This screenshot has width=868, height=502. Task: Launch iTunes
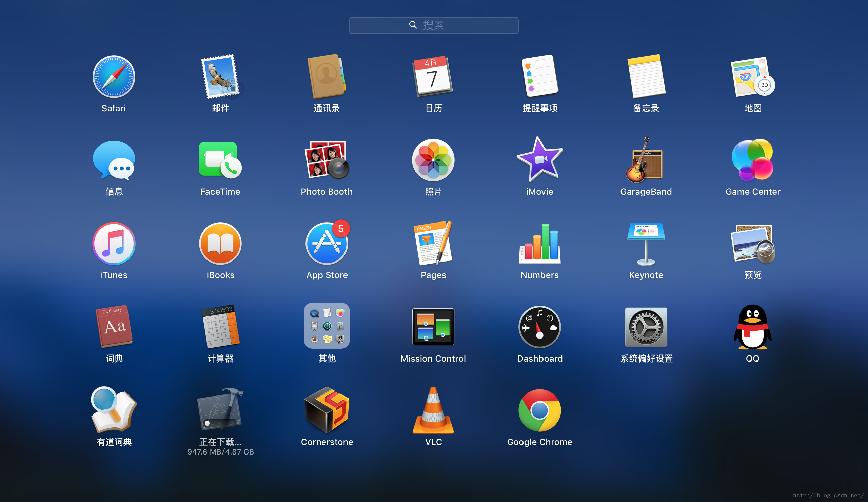114,244
